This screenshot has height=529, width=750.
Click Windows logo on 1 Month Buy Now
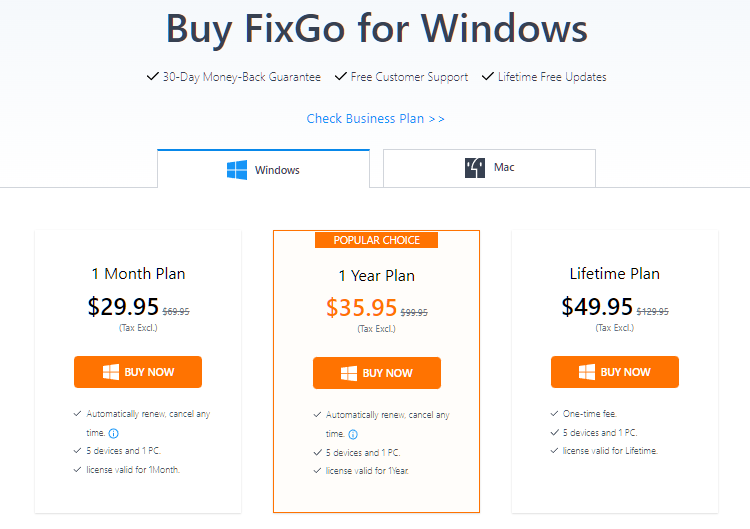[111, 372]
